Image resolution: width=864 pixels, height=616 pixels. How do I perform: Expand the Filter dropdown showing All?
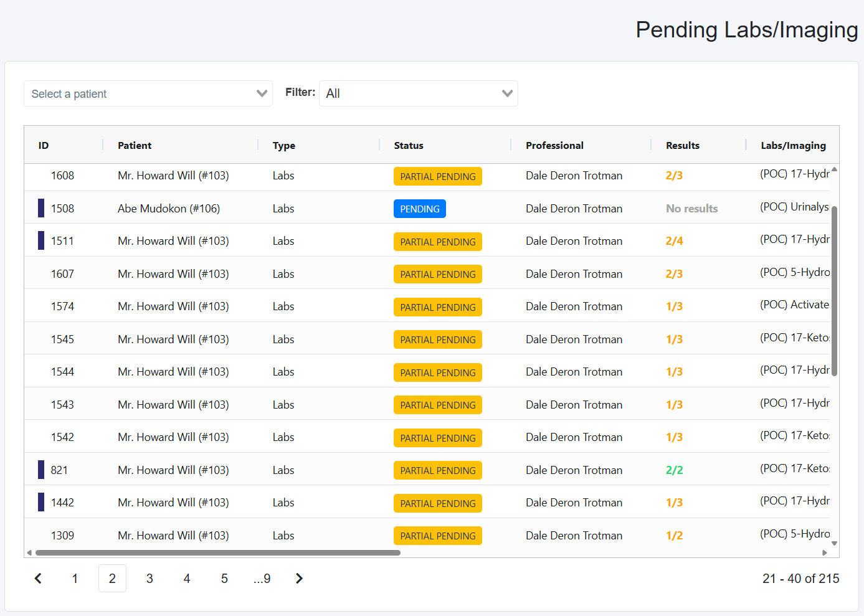[x=418, y=93]
